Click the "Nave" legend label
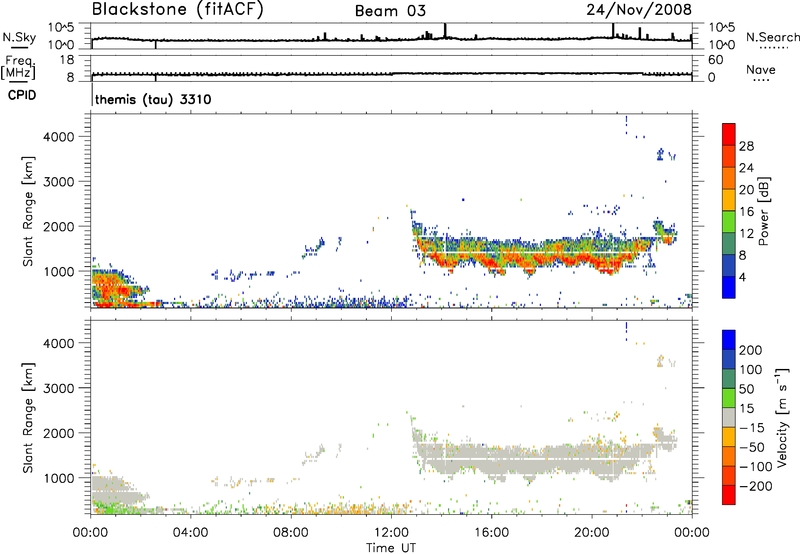This screenshot has height=554, width=800. (761, 69)
